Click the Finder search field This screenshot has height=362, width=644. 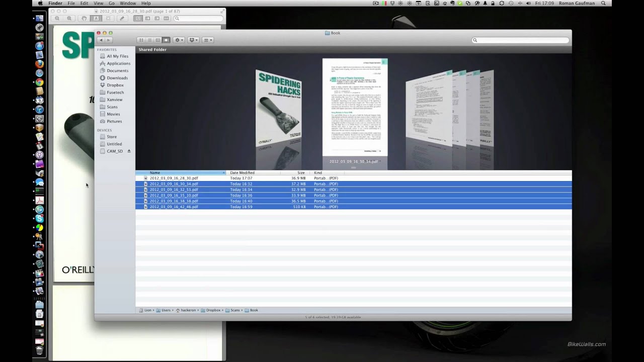click(520, 40)
